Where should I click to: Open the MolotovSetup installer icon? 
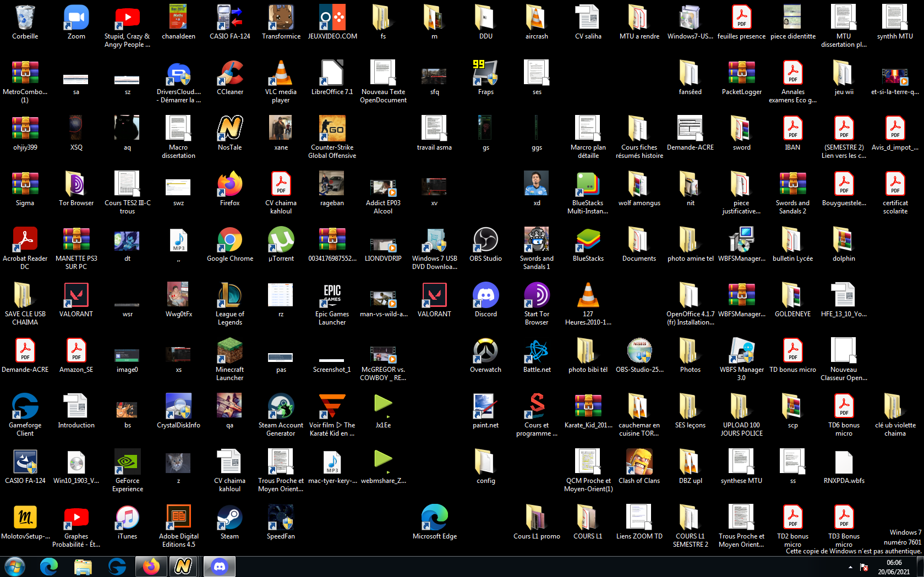[25, 522]
